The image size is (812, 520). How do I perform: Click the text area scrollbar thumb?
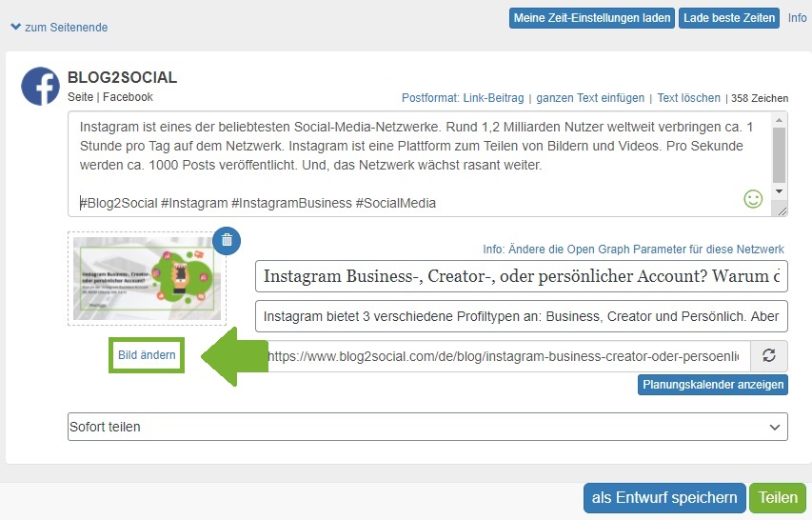tap(779, 155)
